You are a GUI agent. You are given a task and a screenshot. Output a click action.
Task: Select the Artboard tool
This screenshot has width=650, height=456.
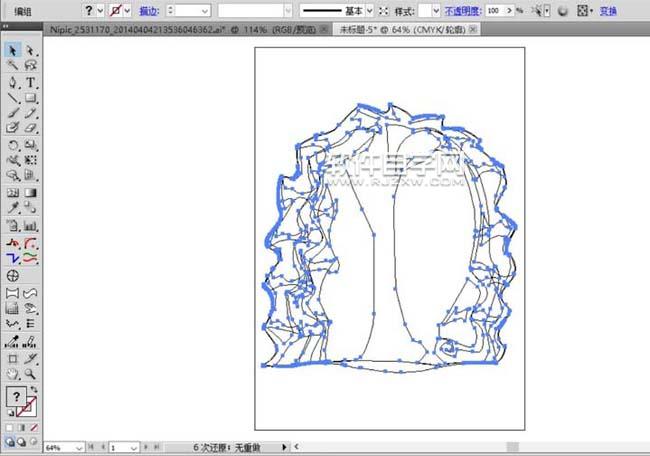(x=12, y=359)
